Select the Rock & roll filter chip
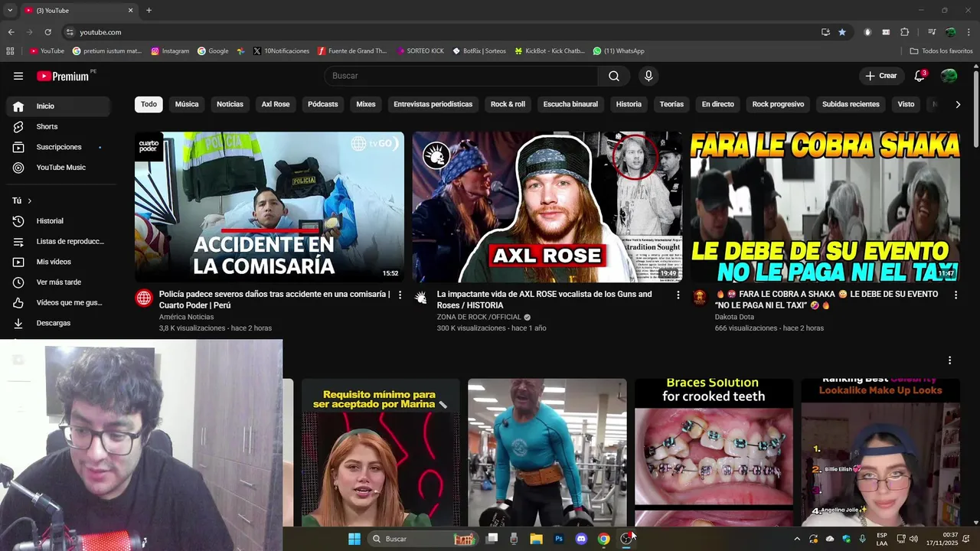The width and height of the screenshot is (980, 551). pyautogui.click(x=508, y=104)
